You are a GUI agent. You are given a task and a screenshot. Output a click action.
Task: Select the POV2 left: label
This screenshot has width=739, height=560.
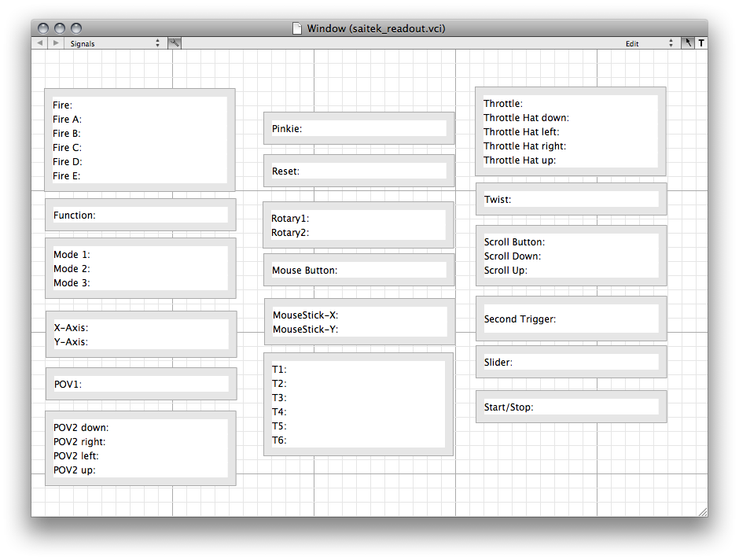pos(76,456)
